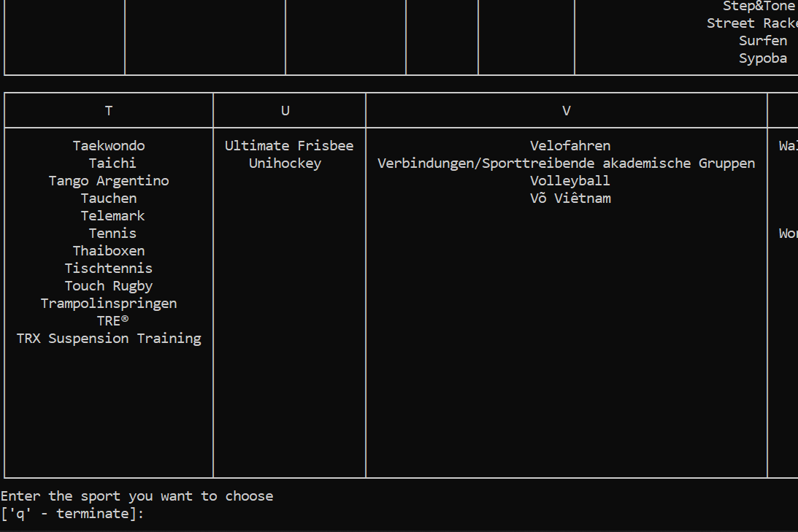Click the Telemark sport name
Screen dimensions: 798x532
(112, 216)
